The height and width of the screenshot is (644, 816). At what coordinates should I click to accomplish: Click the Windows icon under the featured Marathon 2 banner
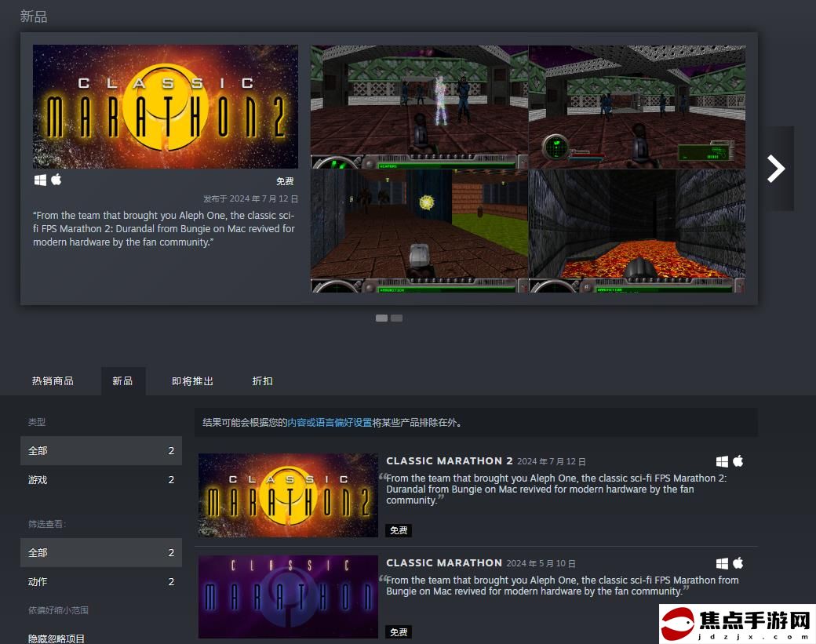click(x=40, y=180)
